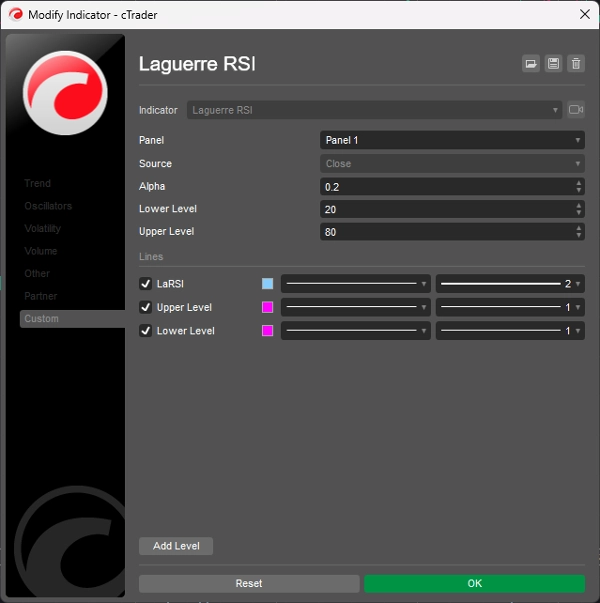Click the load settings folder icon
Screen dimensions: 600x603
click(531, 64)
